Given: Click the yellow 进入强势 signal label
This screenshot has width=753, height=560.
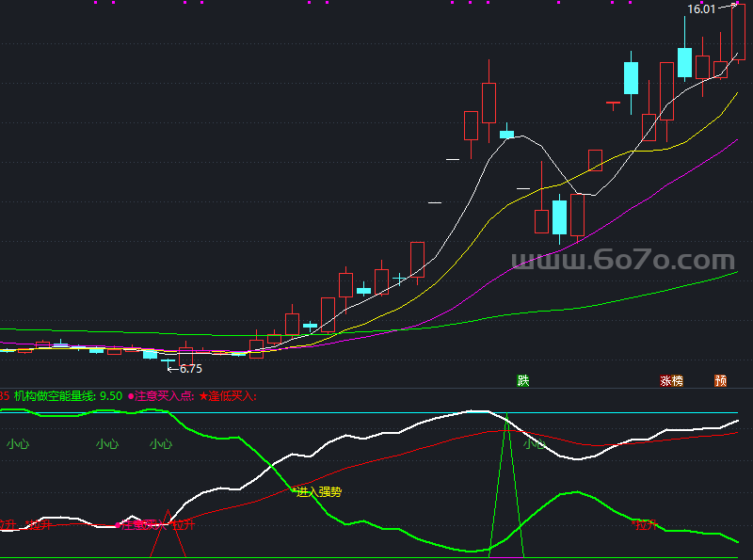Looking at the screenshot, I should [x=319, y=490].
